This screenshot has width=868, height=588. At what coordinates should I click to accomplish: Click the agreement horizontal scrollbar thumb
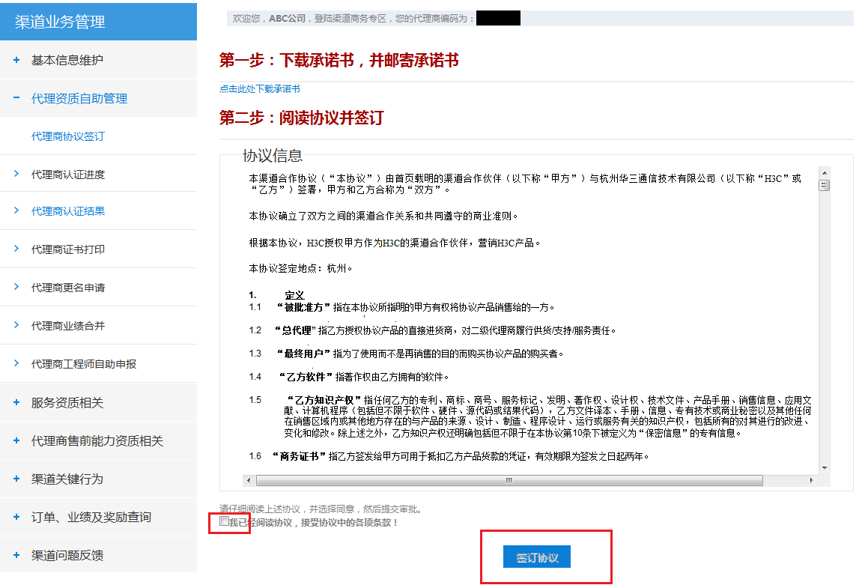(508, 480)
